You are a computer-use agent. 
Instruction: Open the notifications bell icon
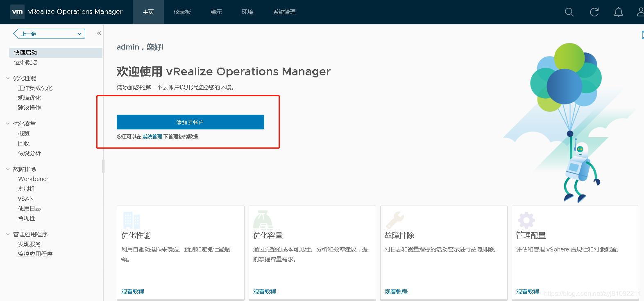click(619, 12)
